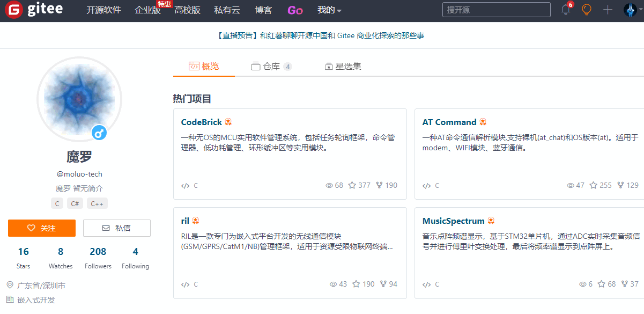
Task: Click the @moluo-tech username
Action: tap(79, 174)
